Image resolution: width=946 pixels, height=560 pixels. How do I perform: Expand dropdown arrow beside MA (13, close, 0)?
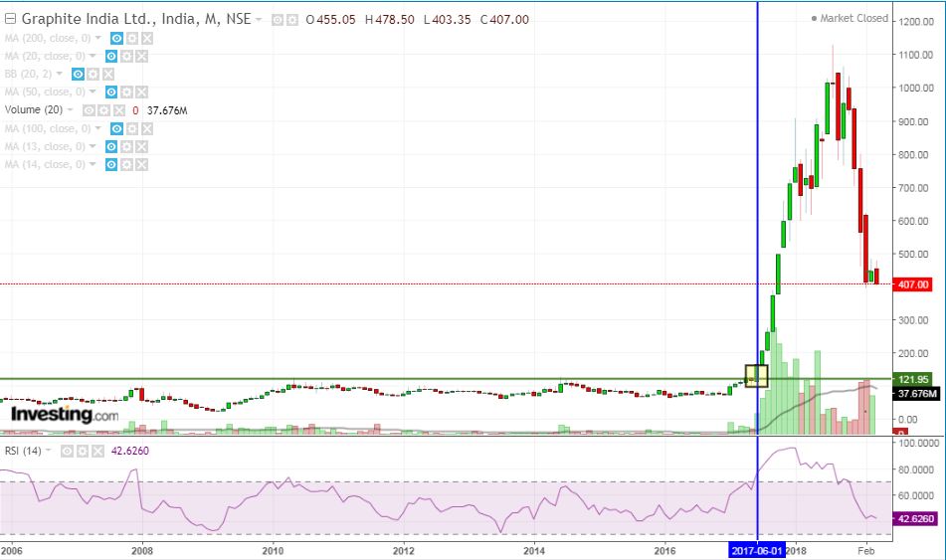click(x=93, y=146)
